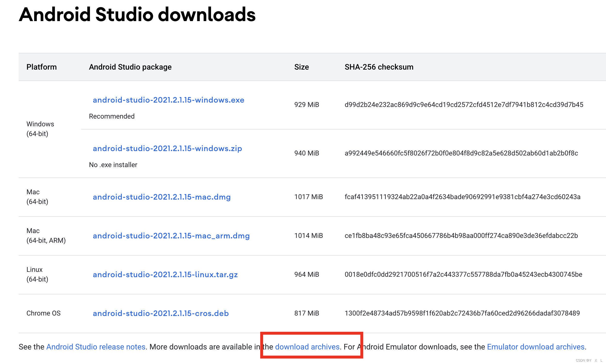Download android-studio-2021.2.1.15-cros.deb
This screenshot has height=364, width=606.
point(161,314)
